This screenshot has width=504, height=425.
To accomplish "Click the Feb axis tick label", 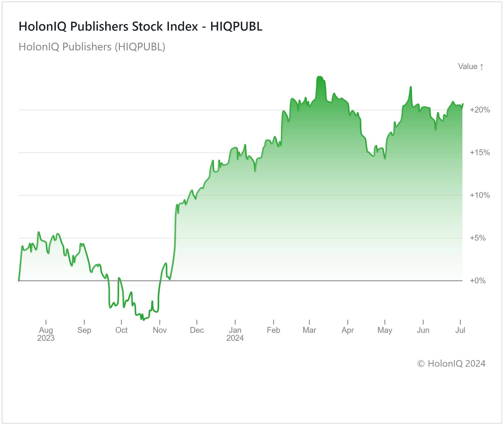I will [x=273, y=330].
